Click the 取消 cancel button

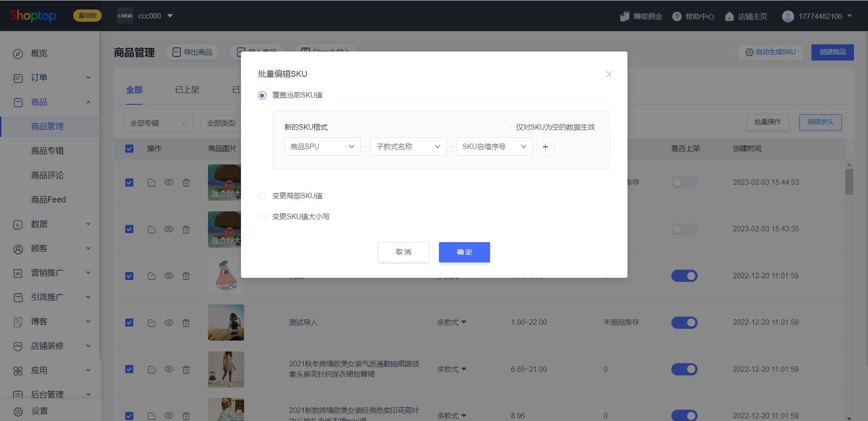point(403,252)
